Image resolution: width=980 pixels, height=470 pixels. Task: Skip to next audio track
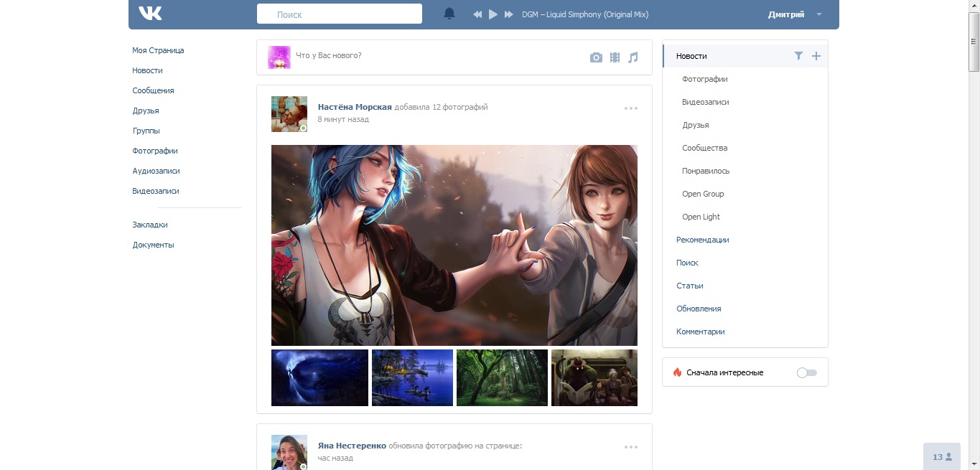click(x=509, y=14)
